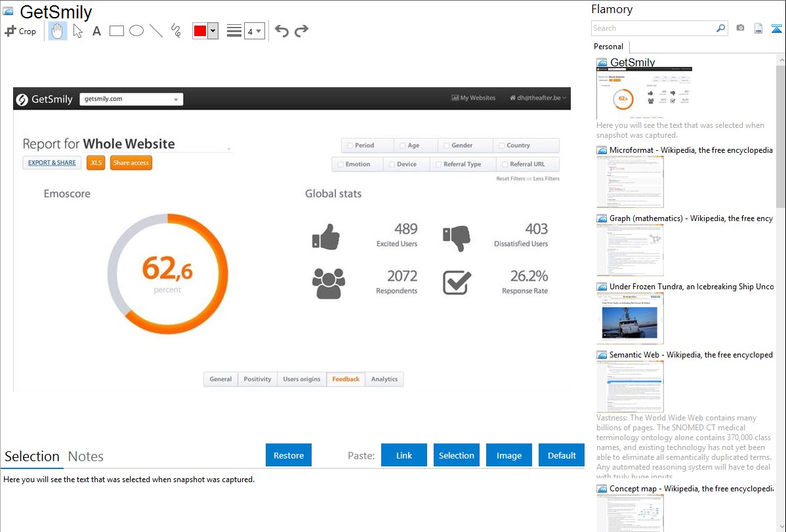Switch to the Notes tab
The height and width of the screenshot is (532, 786).
click(86, 457)
